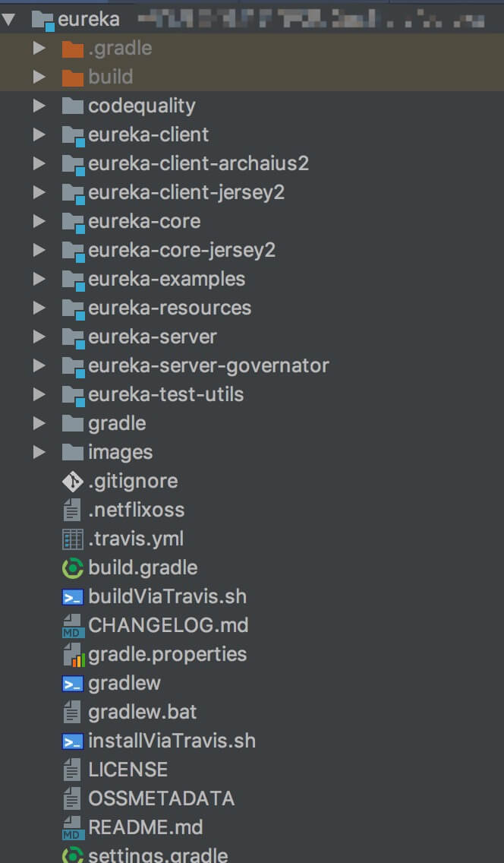Expand the eureka-server module arrow
504x863 pixels.
39,337
